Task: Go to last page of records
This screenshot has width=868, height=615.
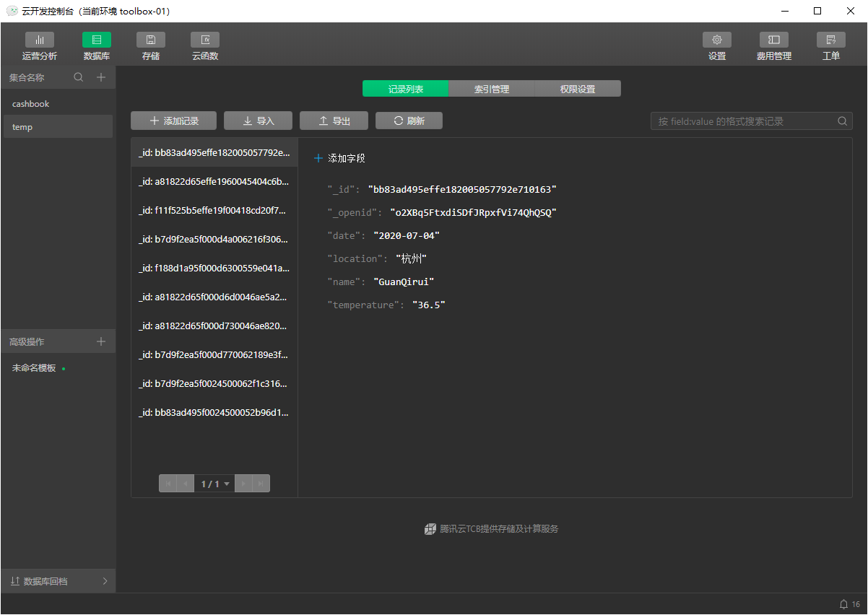Action: (261, 484)
